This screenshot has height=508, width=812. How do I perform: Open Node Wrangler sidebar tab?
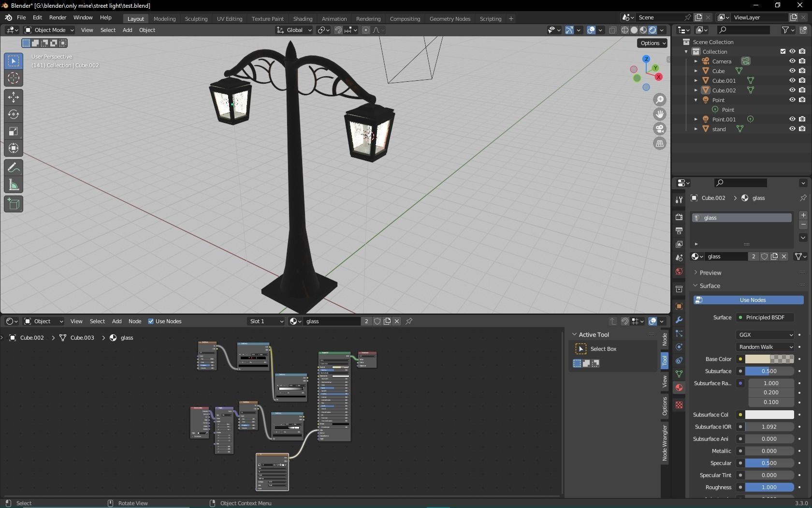point(665,443)
